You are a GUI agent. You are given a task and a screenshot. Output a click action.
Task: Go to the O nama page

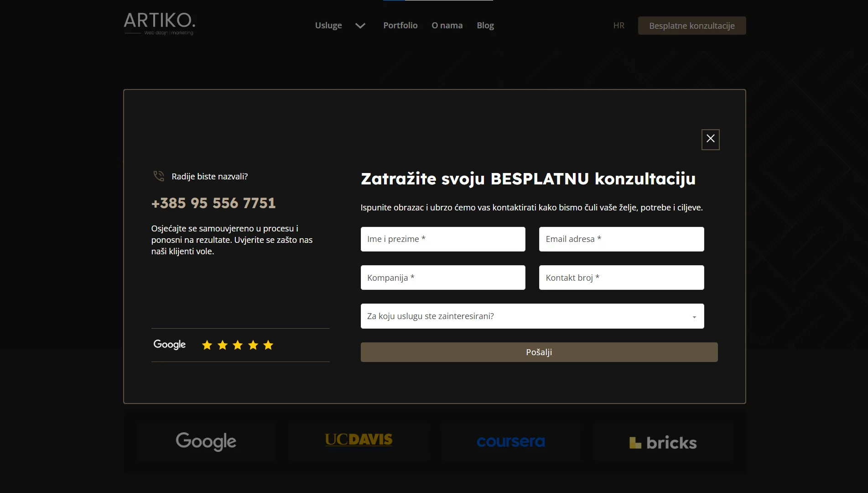click(x=447, y=26)
